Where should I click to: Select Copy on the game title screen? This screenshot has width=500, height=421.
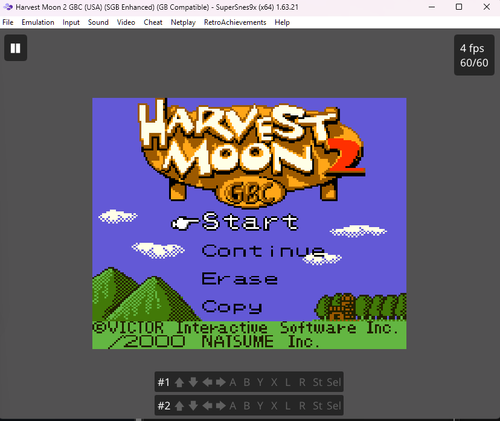click(232, 306)
